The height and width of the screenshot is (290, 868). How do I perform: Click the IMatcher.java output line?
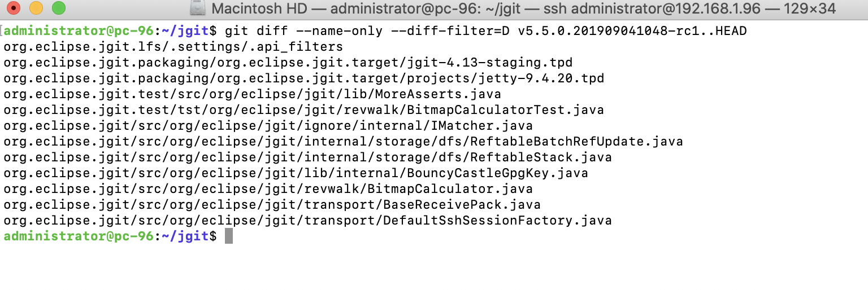point(268,126)
